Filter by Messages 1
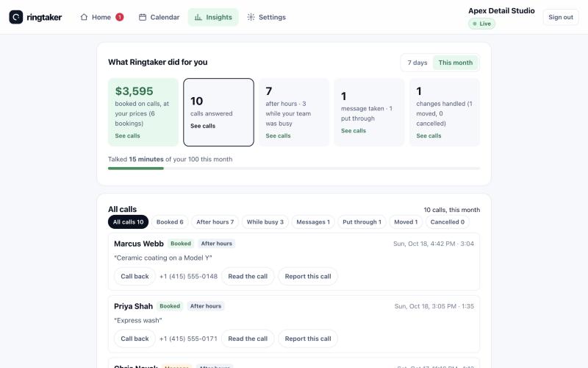Image resolution: width=588 pixels, height=368 pixels. click(x=313, y=222)
